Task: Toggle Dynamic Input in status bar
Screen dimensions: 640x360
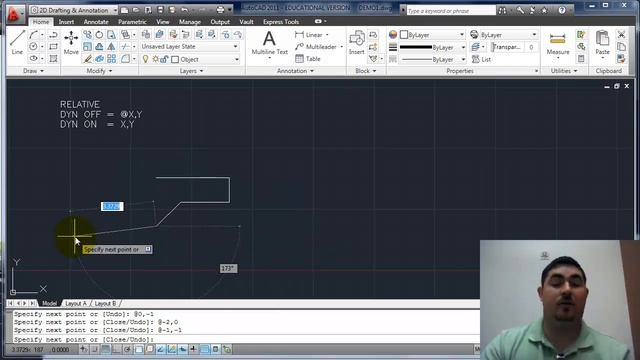Action: pos(183,349)
